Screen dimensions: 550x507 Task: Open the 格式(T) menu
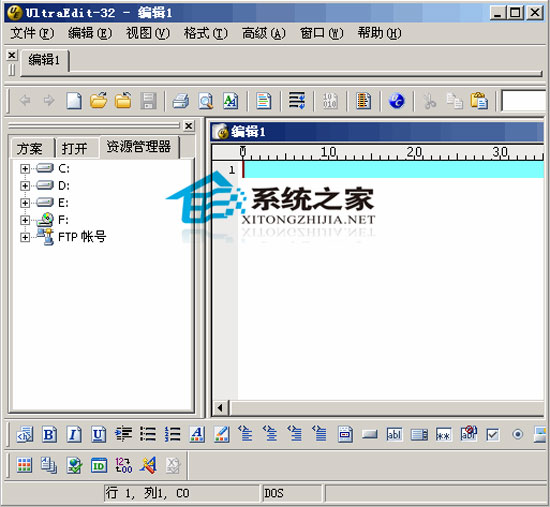point(206,33)
